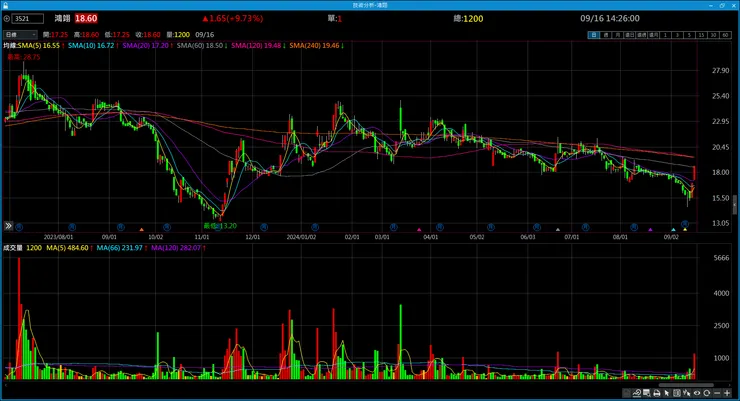The image size is (740, 401).
Task: Expand the double-chevron panel button
Action: (8, 226)
